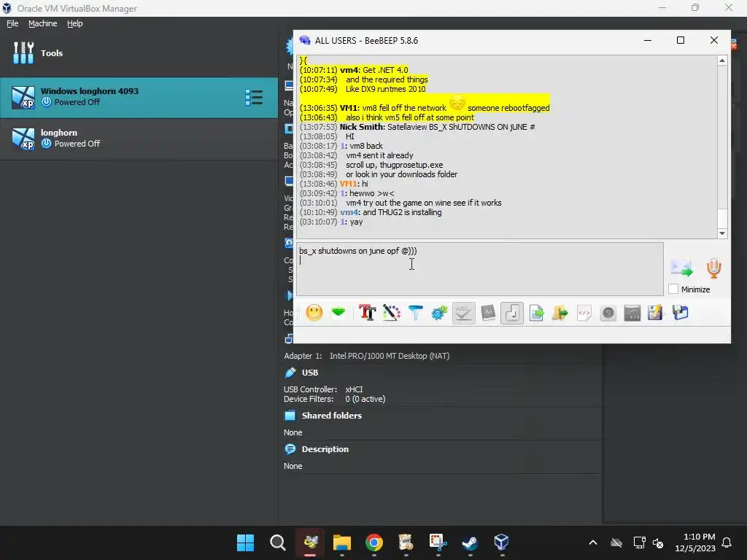This screenshot has height=560, width=747.
Task: Send a folder with the folder arrow icon
Action: [x=560, y=313]
